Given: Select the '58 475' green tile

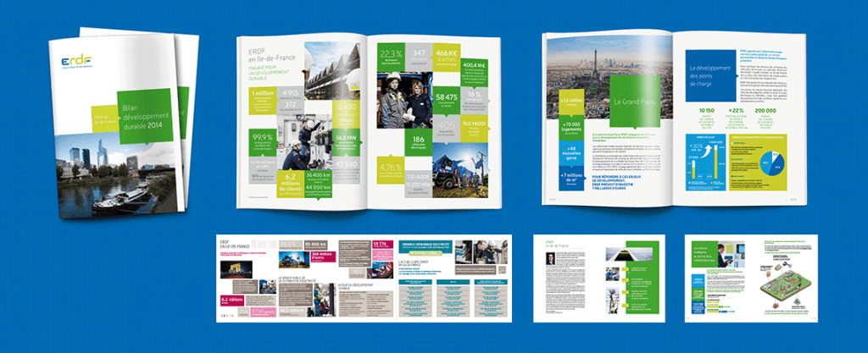Looking at the screenshot, I should [x=447, y=99].
